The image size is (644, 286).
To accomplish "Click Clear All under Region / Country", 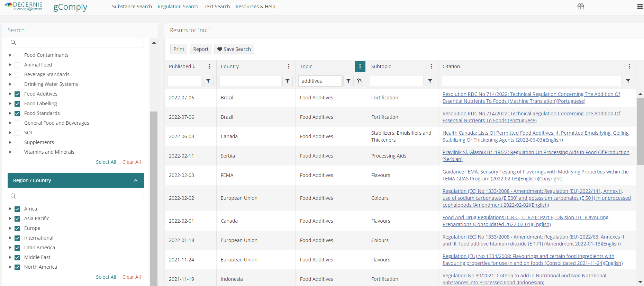I will (x=131, y=277).
